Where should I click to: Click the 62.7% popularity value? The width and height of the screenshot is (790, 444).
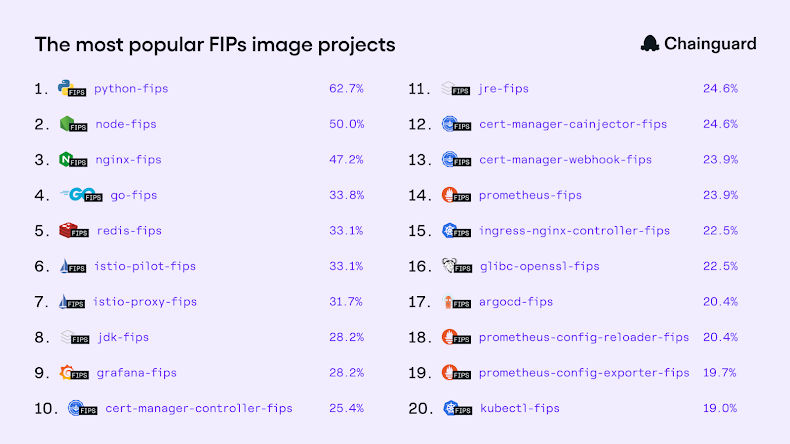pos(346,89)
